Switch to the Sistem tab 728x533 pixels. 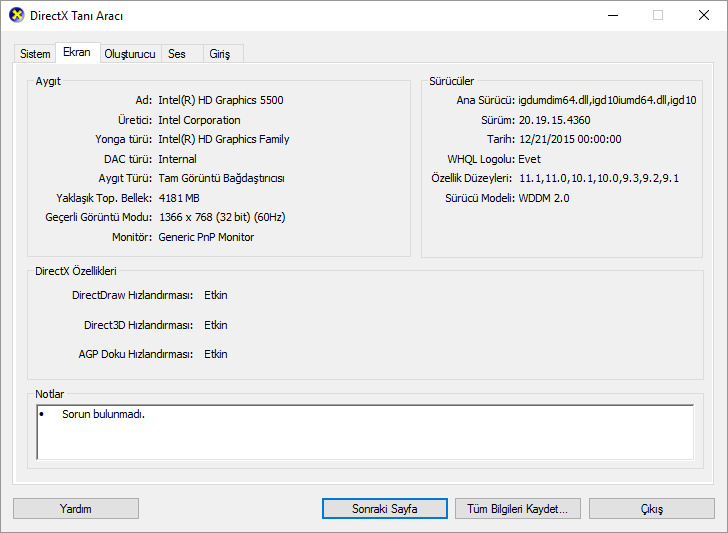pyautogui.click(x=35, y=54)
